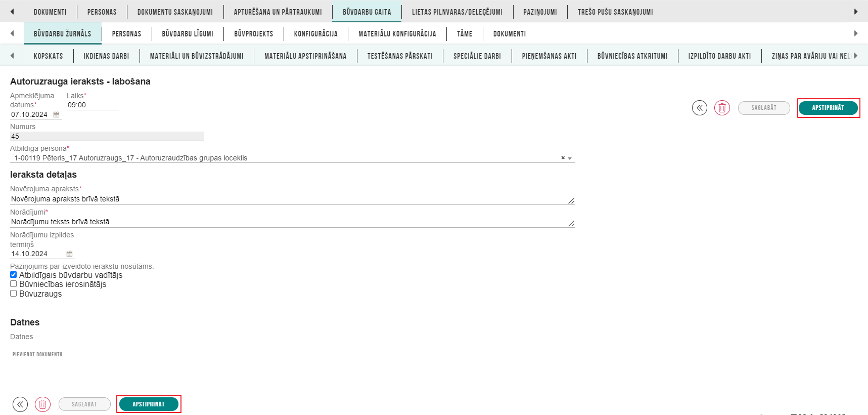Click the Novērojuma apraksts text area
The height and width of the screenshot is (415, 868).
pos(293,199)
